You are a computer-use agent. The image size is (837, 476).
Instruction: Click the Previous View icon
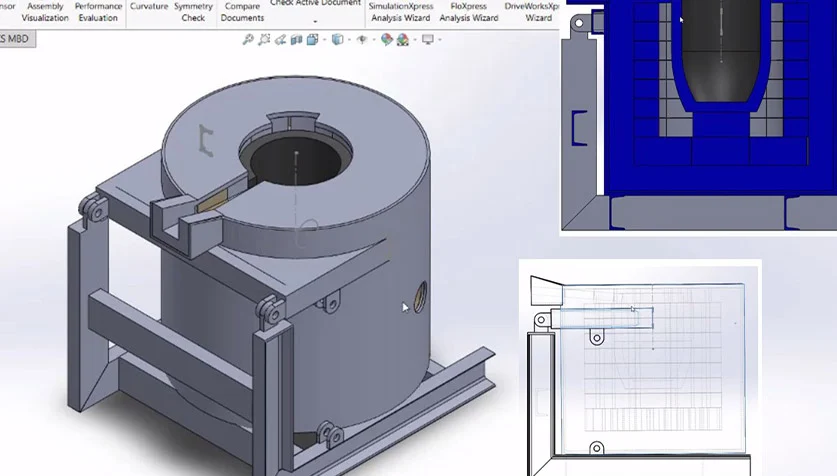281,39
